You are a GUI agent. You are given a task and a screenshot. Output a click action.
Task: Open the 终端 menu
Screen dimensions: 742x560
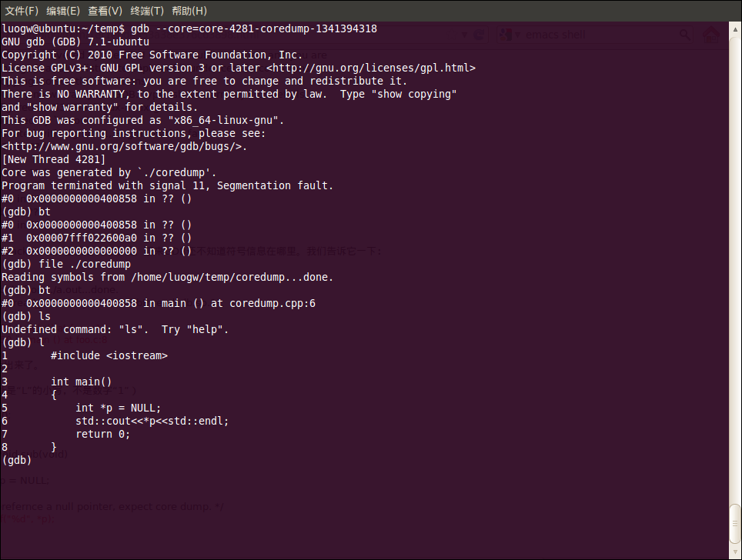pyautogui.click(x=146, y=10)
